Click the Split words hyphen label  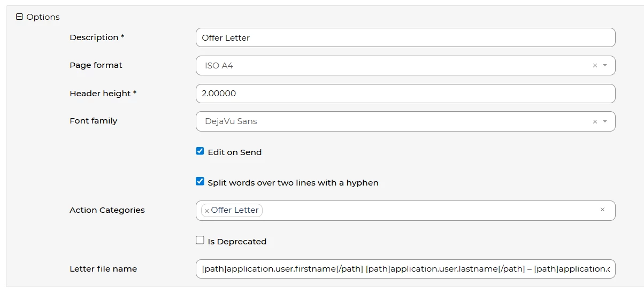tap(293, 183)
